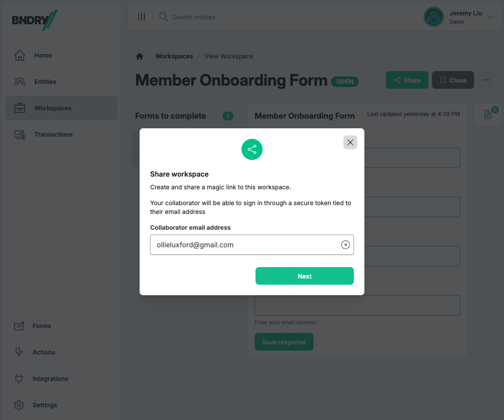Click the Next button
The image size is (504, 420).
(305, 276)
